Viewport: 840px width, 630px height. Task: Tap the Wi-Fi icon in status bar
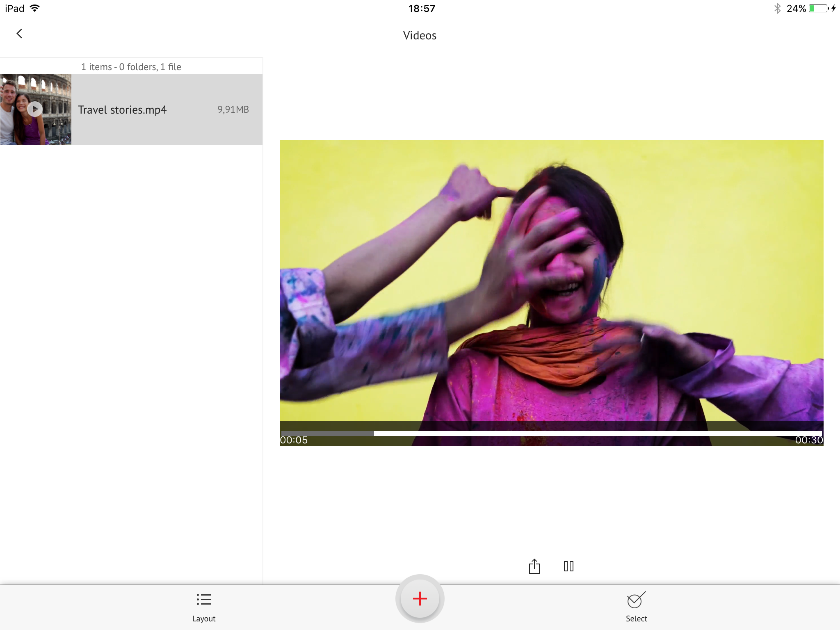35,8
